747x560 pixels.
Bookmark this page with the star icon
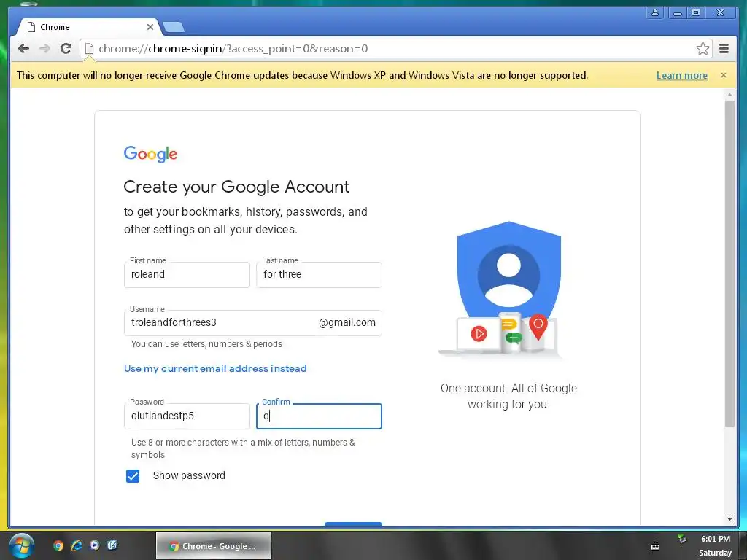pos(703,49)
